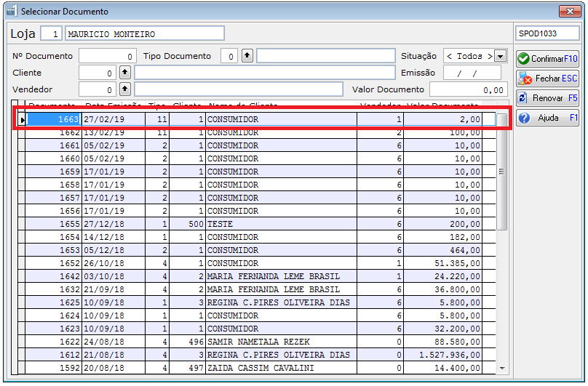Screen dimensions: 588x386
Task: Select document row 1653
Action: (257, 250)
